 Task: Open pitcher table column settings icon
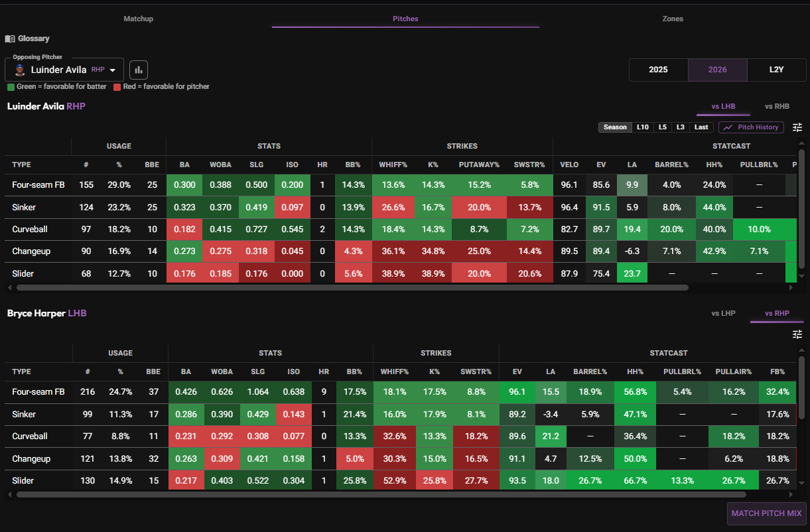797,127
